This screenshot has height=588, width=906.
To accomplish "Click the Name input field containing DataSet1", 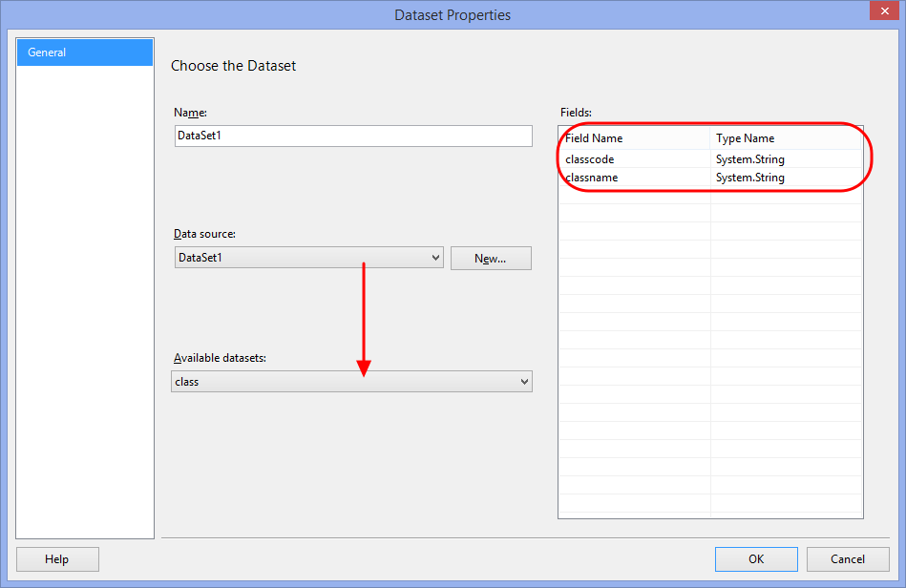I will pos(353,136).
